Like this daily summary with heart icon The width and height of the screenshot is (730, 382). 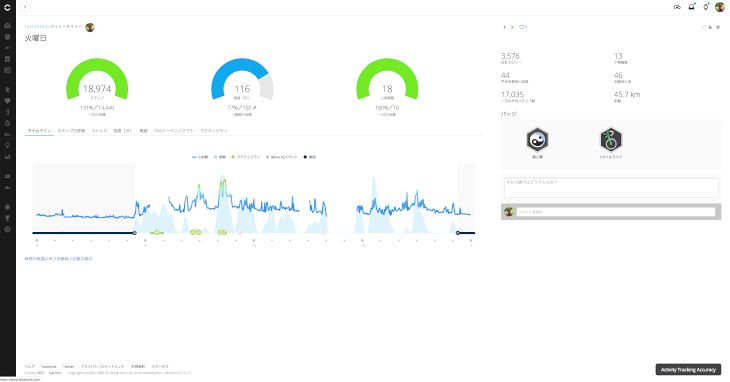522,27
